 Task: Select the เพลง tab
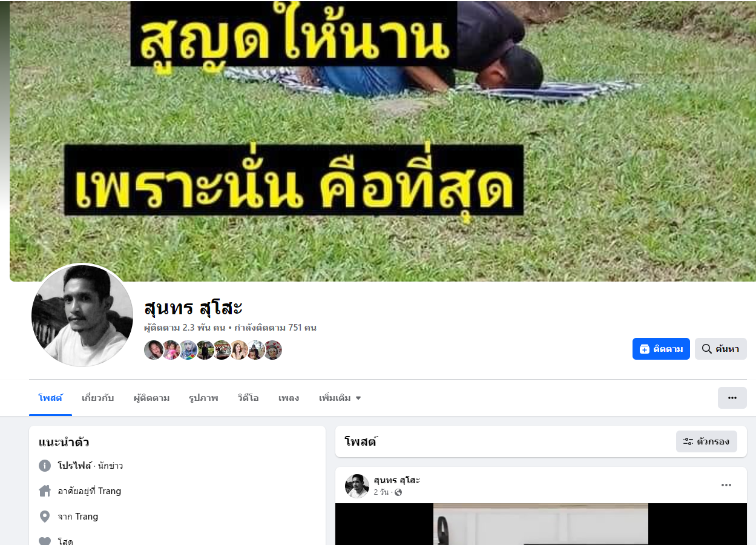(289, 398)
